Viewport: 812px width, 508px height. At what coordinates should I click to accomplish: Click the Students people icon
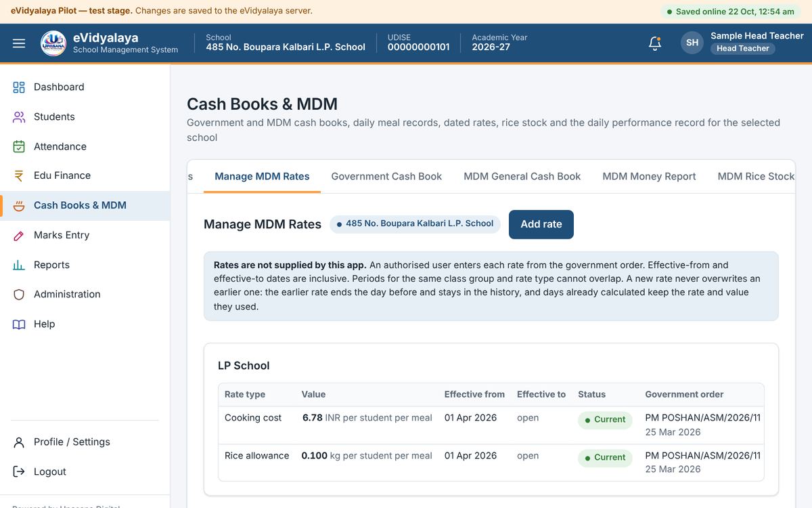19,117
